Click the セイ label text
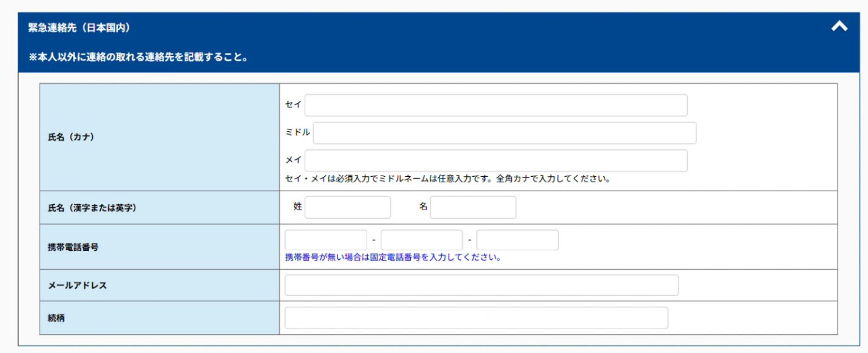This screenshot has width=868, height=353. 293,105
